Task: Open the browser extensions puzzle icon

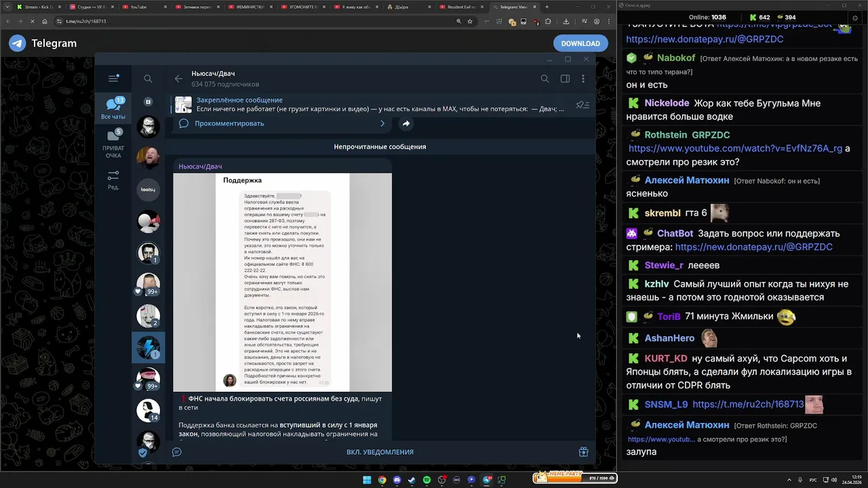Action: pos(548,21)
